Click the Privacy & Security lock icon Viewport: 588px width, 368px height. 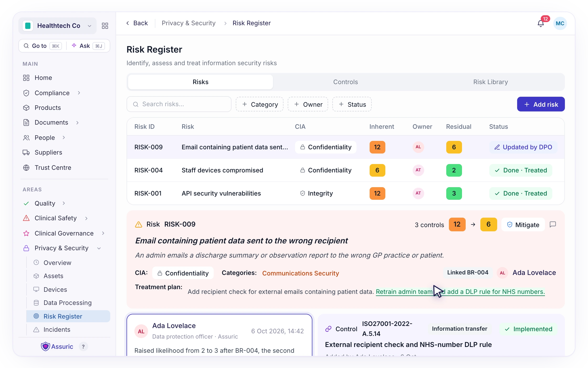26,248
